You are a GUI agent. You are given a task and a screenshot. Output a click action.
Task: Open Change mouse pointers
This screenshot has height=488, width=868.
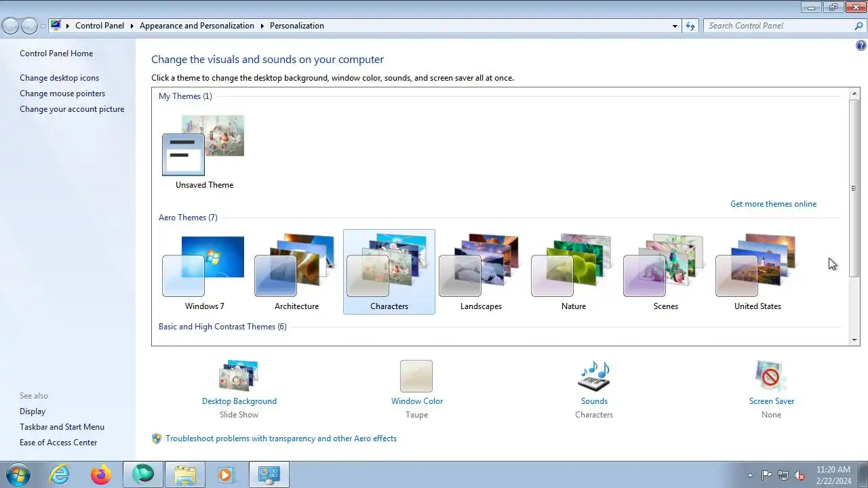pos(62,94)
